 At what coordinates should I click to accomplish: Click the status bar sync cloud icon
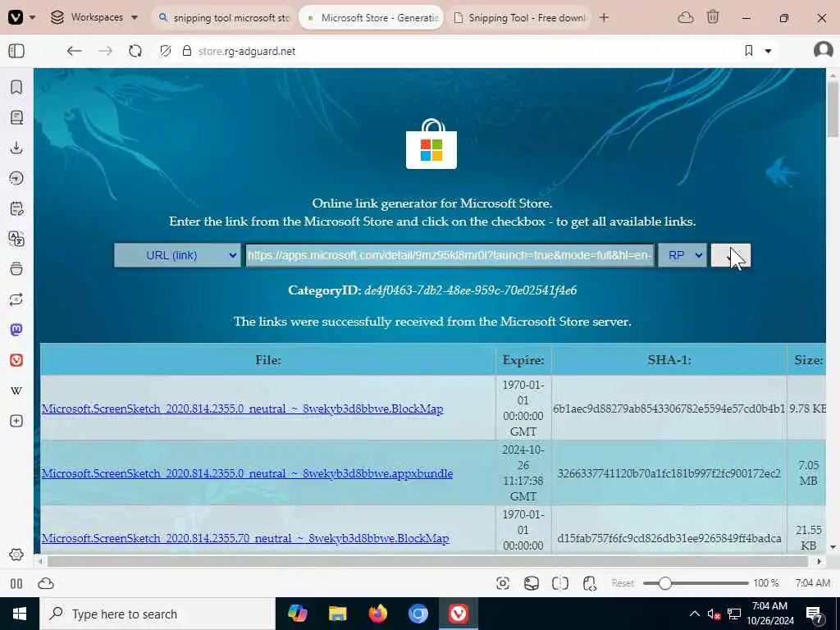(x=46, y=583)
